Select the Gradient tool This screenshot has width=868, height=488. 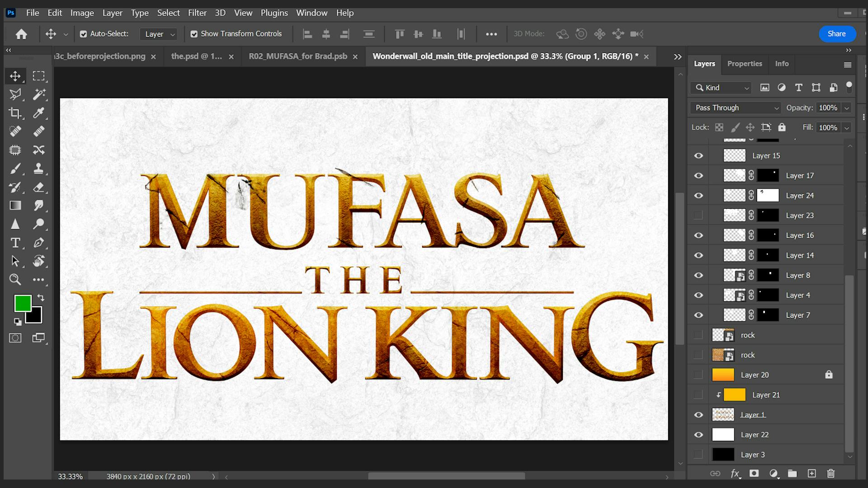[15, 206]
